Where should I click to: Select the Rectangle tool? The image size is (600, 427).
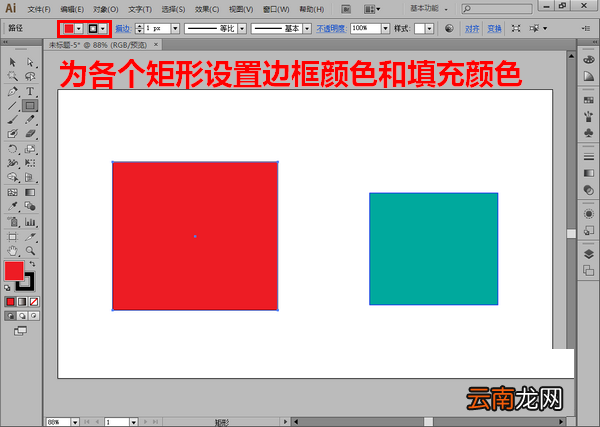click(30, 106)
